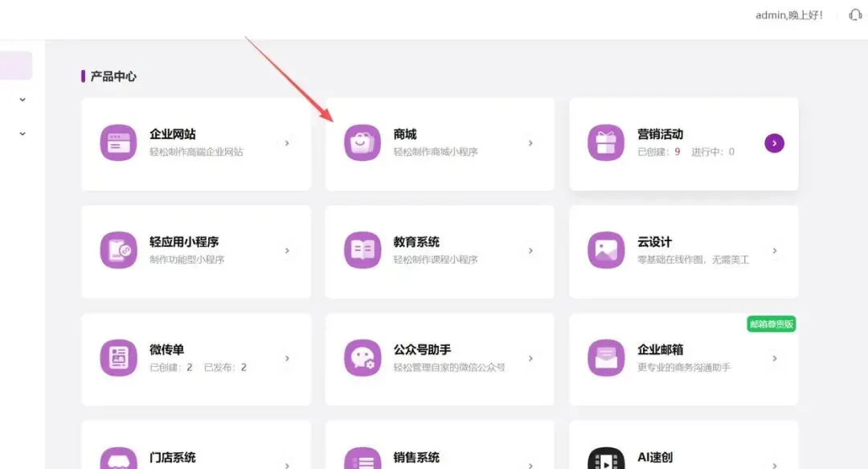Expand the 企业网站 card arrow
This screenshot has width=868, height=469.
coord(287,143)
